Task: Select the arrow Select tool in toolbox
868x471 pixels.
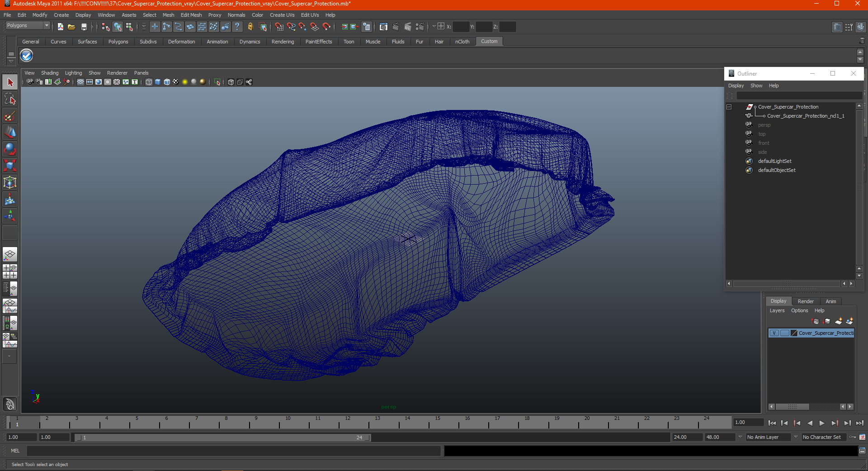Action: (x=10, y=82)
